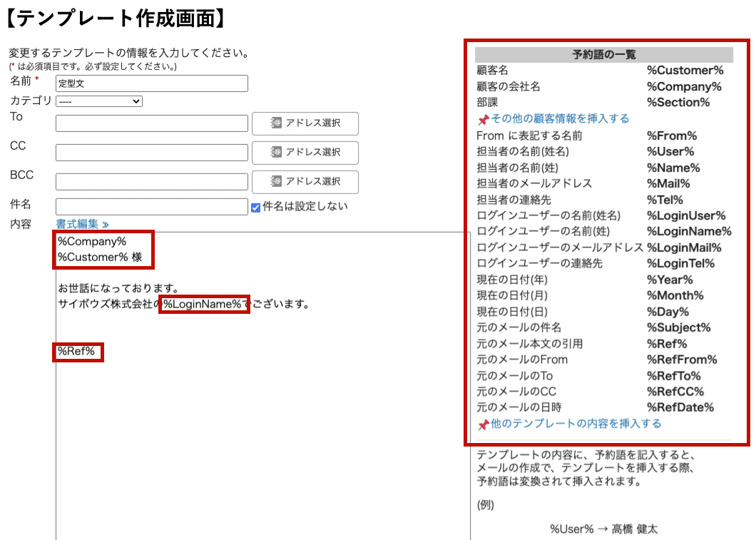Viewport: 756px width, 540px height.
Task: Click %RefCC% in the reserved word list
Action: [x=675, y=392]
